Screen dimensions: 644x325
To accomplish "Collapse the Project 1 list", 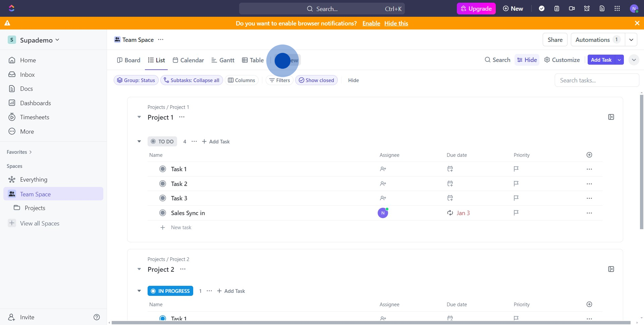I will [139, 117].
